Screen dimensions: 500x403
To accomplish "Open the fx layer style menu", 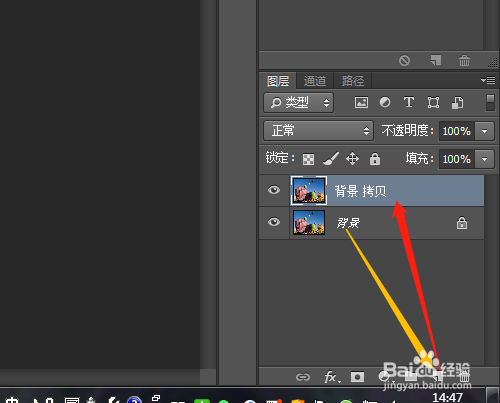I will click(x=332, y=377).
